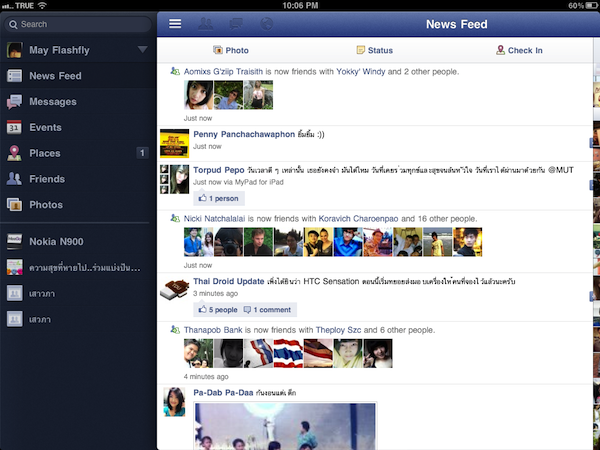Open the hamburger sidebar menu icon
600x450 pixels.
pos(175,24)
